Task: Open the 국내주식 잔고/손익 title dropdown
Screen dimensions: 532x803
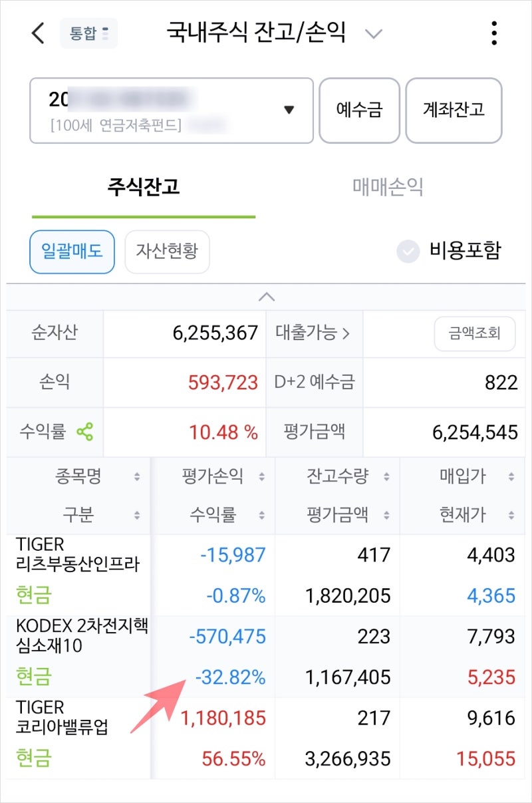Action: click(x=374, y=33)
